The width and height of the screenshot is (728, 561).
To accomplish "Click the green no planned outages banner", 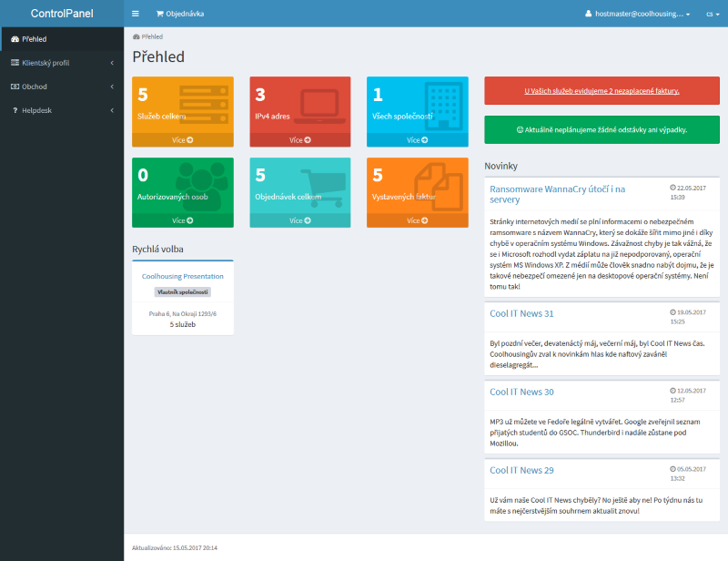I will [x=602, y=129].
